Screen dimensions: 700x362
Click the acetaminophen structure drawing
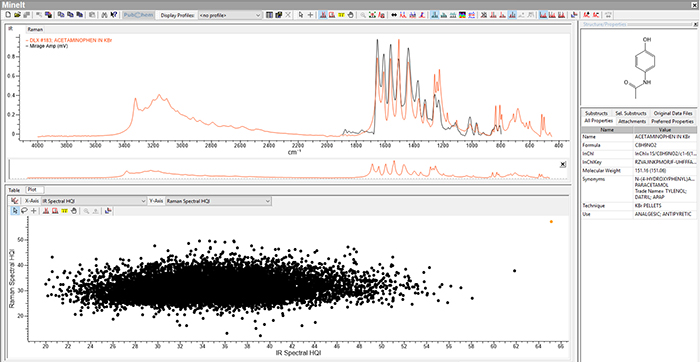click(x=640, y=68)
